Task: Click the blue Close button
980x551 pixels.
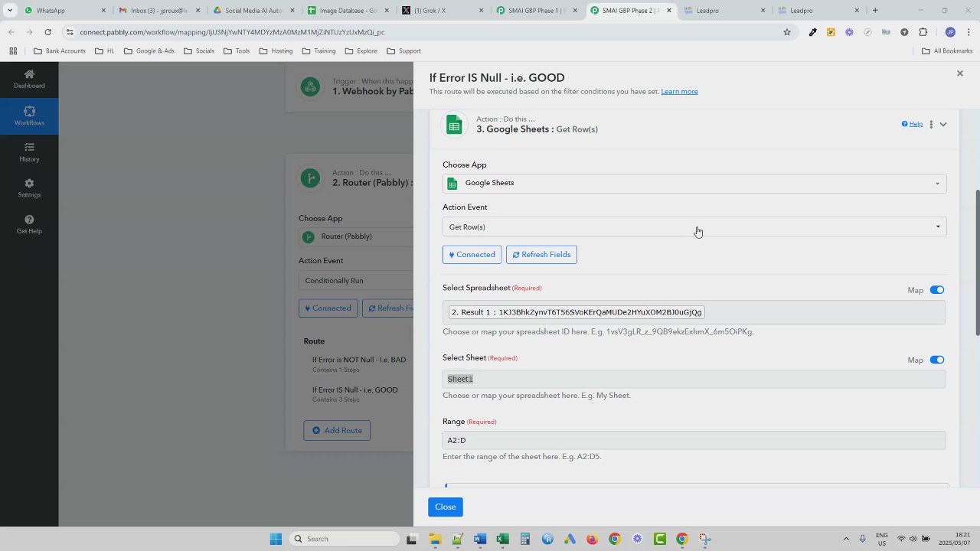Action: [x=446, y=507]
